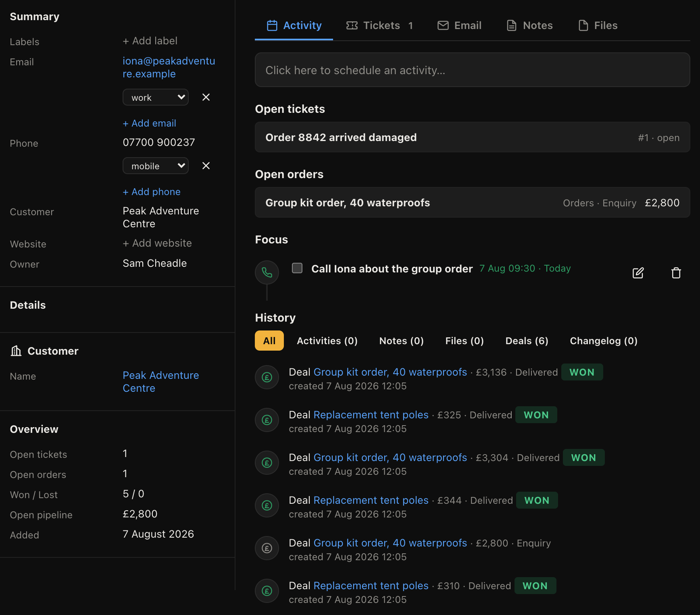The height and width of the screenshot is (615, 700).
Task: Click the phone number 07700 900237
Action: (159, 142)
